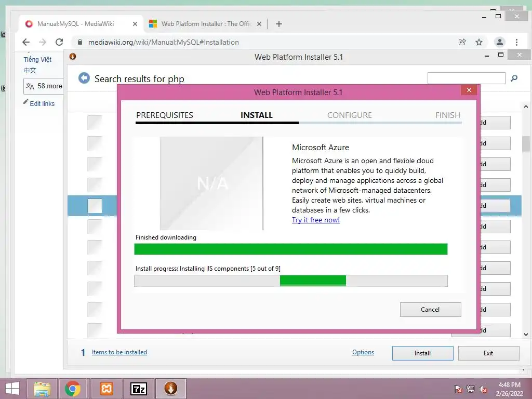Open the Windows Start menu
This screenshot has height=399, width=532.
(12, 389)
